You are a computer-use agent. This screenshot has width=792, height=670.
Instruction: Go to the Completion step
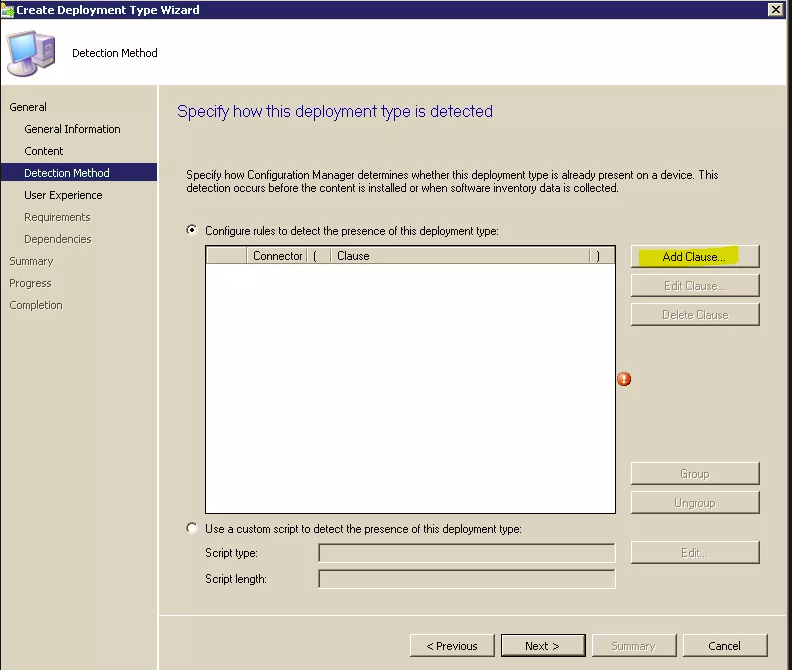point(36,305)
